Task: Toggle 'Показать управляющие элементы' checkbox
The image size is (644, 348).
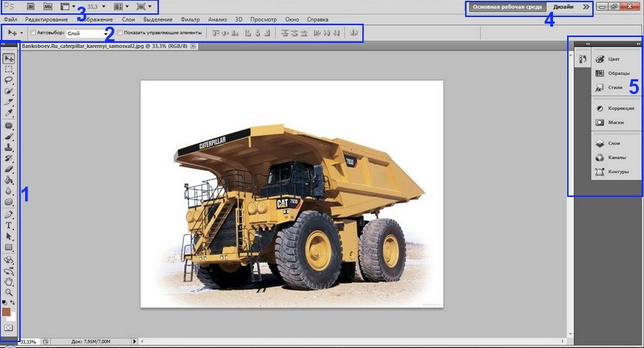Action: [x=120, y=33]
